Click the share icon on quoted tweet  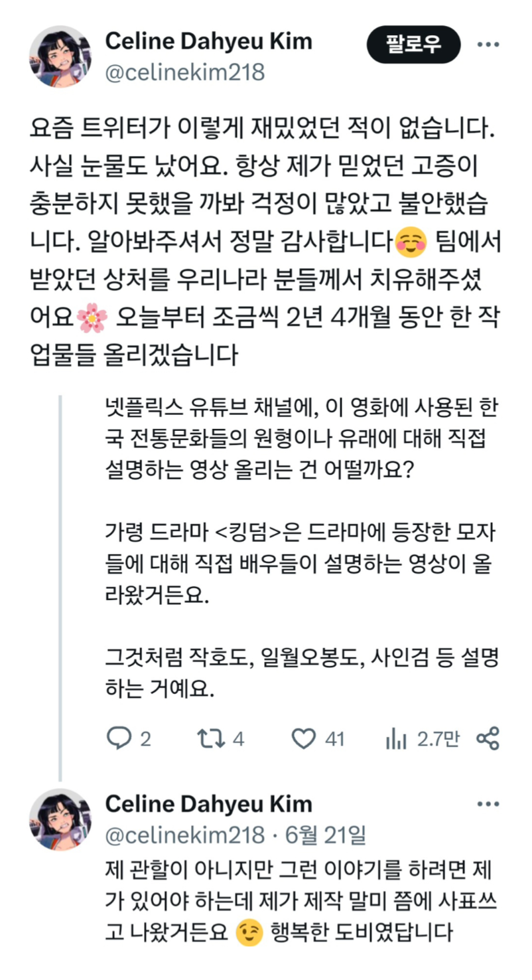488,739
